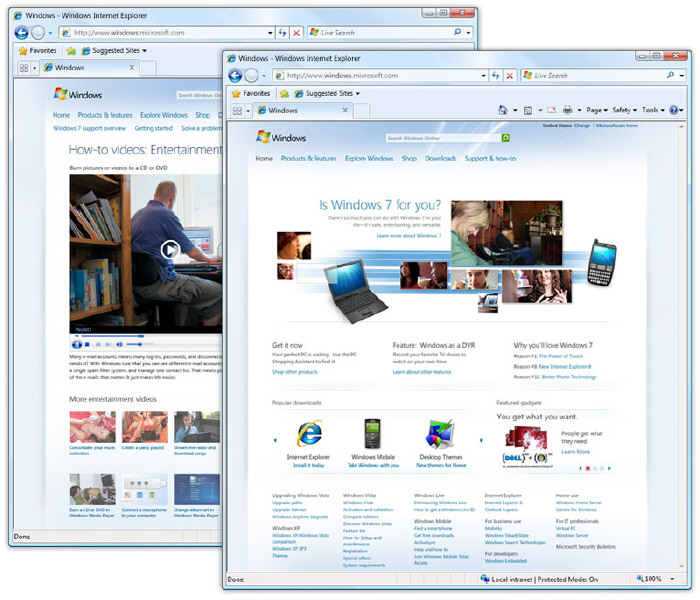The width and height of the screenshot is (700, 600).
Task: Click Learn More link under featured gadgets
Action: pos(575,452)
